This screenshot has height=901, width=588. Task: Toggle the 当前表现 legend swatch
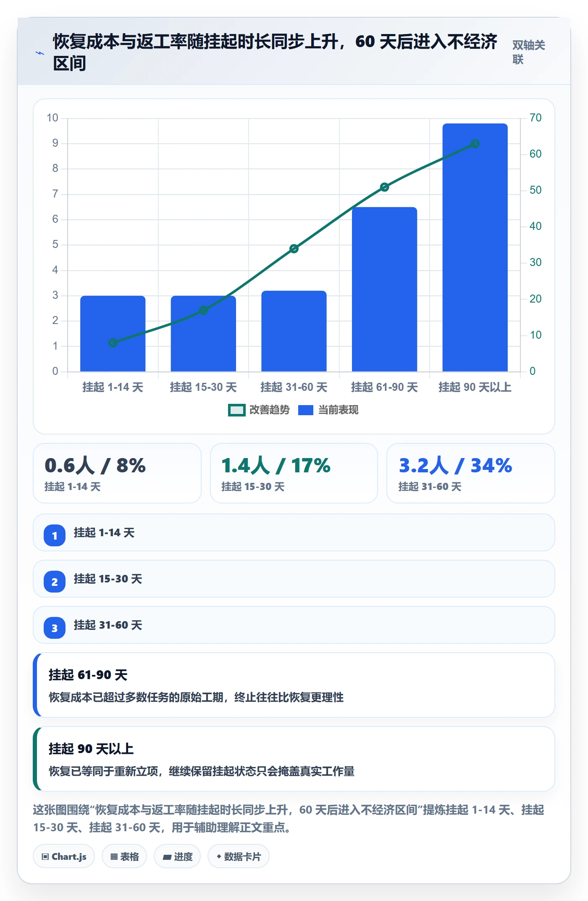point(306,410)
